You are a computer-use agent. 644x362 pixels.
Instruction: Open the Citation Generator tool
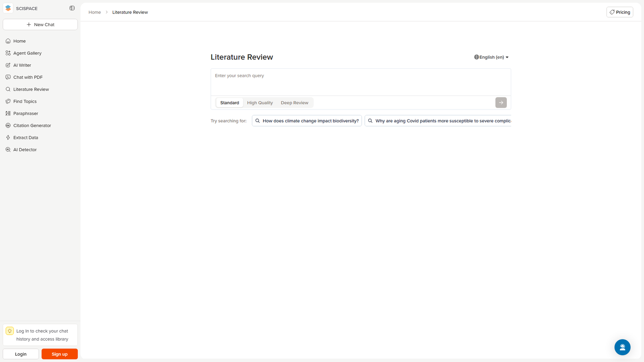(32, 125)
